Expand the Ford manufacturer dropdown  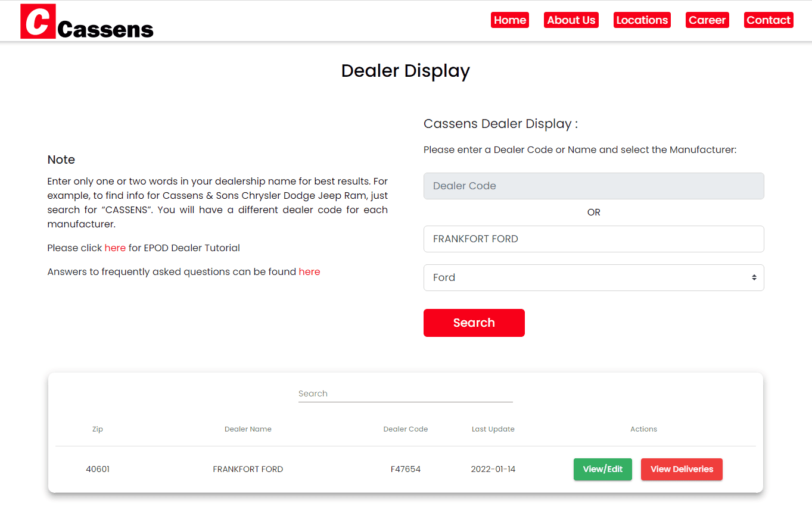point(593,277)
